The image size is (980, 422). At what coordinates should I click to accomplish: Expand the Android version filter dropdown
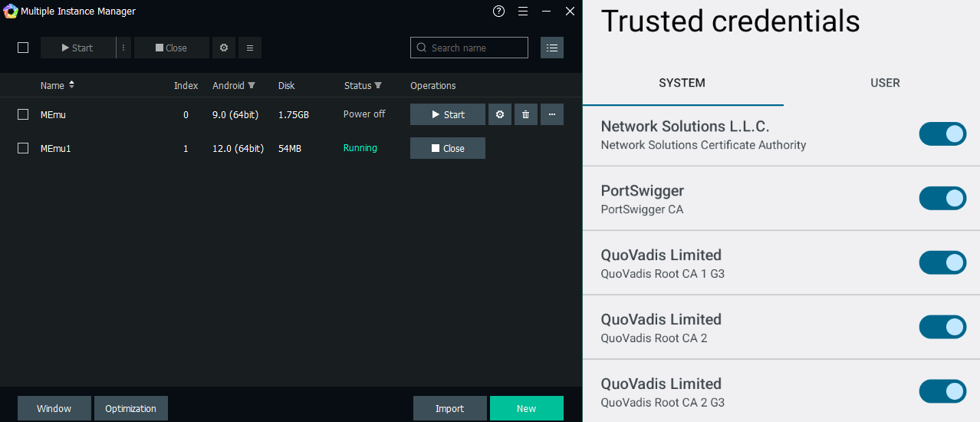(252, 86)
